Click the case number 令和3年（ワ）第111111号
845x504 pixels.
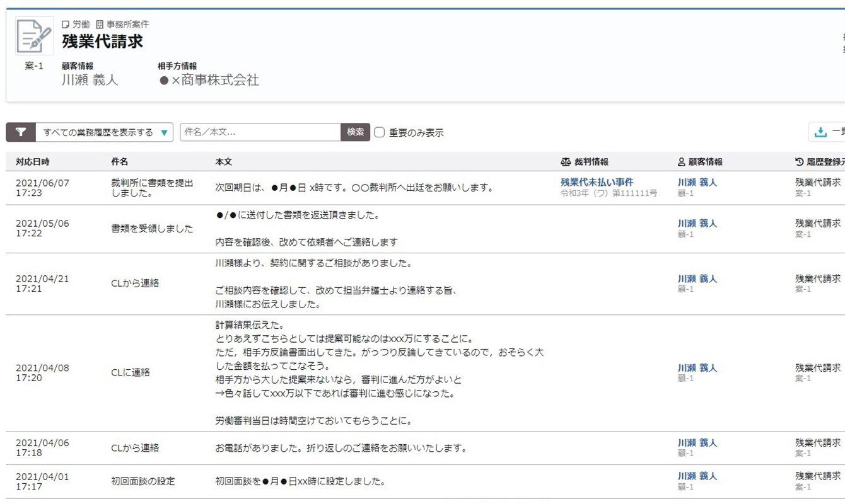pyautogui.click(x=609, y=193)
